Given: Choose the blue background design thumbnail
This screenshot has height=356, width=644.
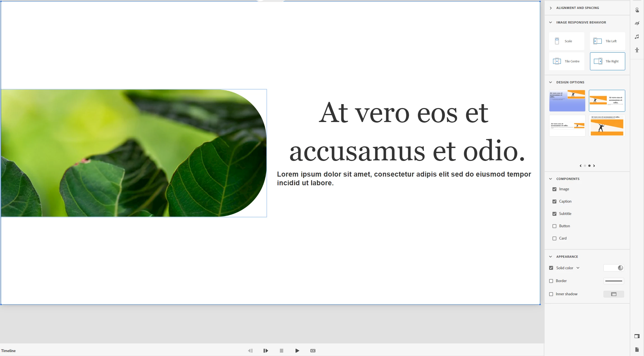Looking at the screenshot, I should (x=567, y=101).
